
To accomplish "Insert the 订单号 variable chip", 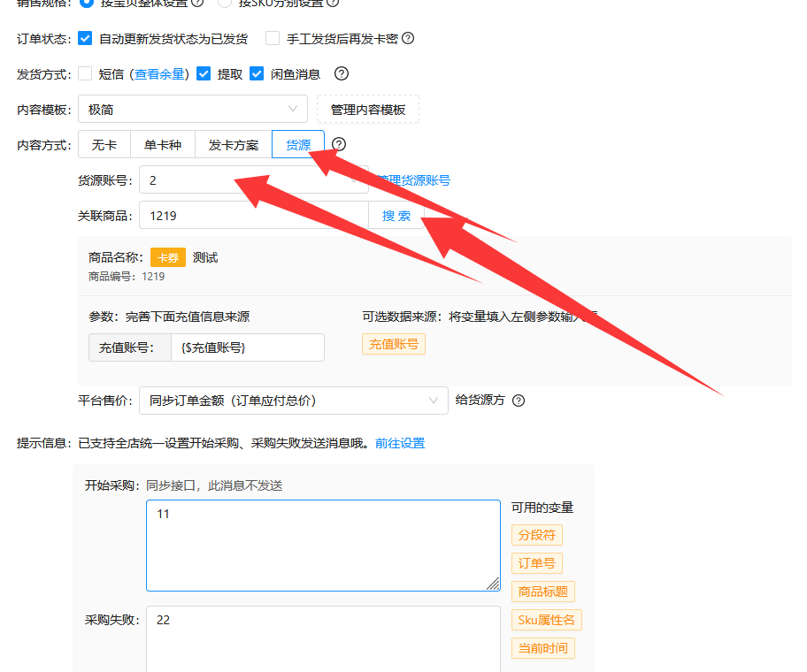I will click(x=536, y=563).
